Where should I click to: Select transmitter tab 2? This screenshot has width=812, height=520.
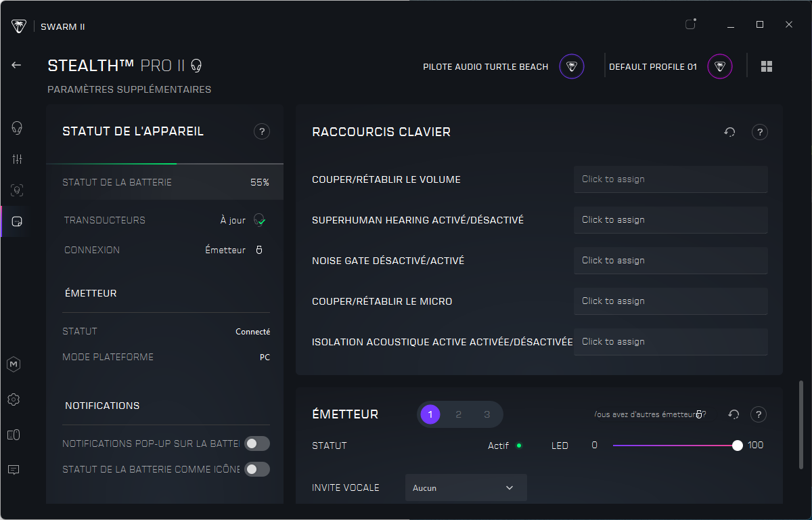click(x=459, y=414)
